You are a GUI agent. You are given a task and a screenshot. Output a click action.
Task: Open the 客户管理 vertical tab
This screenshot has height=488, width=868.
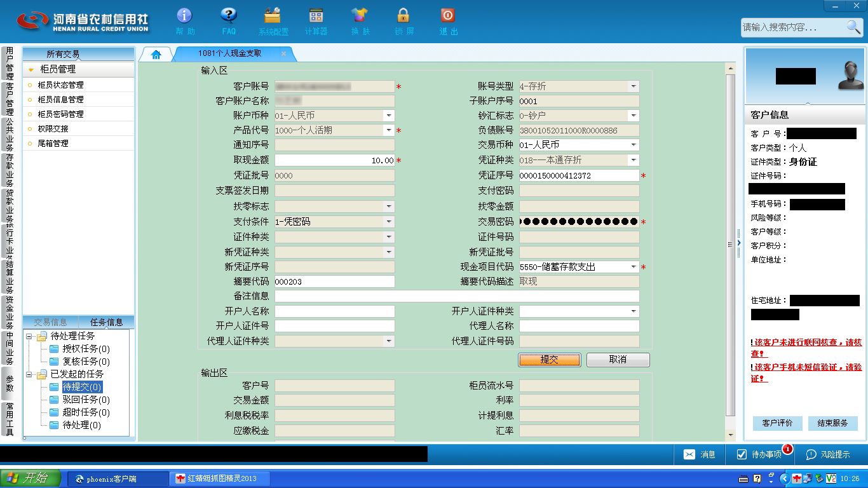pyautogui.click(x=10, y=99)
